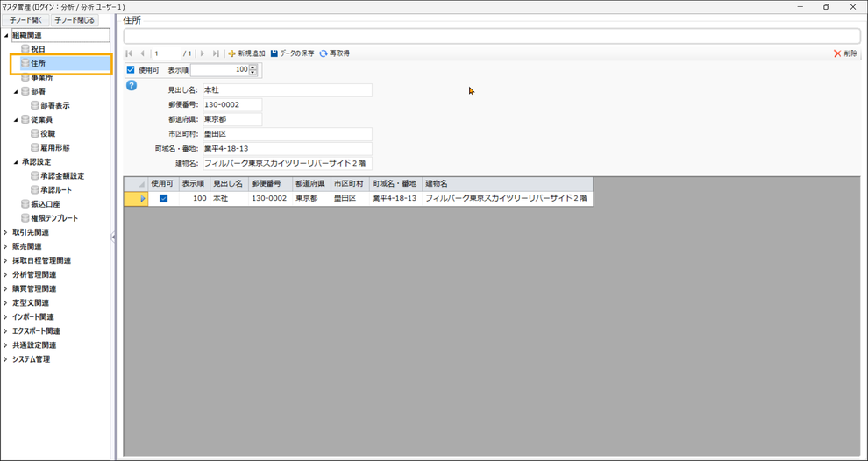This screenshot has width=868, height=461.
Task: Click the 130-0002 cell in the grid
Action: tap(270, 199)
